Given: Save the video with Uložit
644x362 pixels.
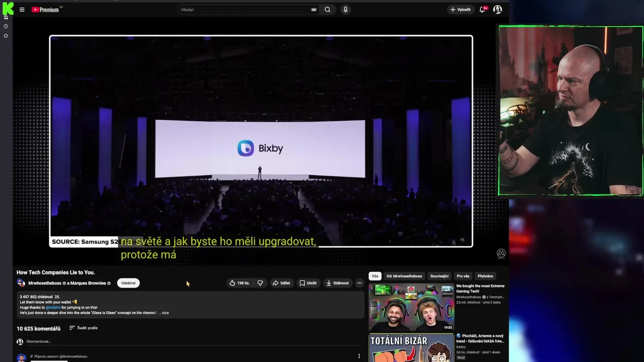Looking at the screenshot, I should [x=308, y=283].
